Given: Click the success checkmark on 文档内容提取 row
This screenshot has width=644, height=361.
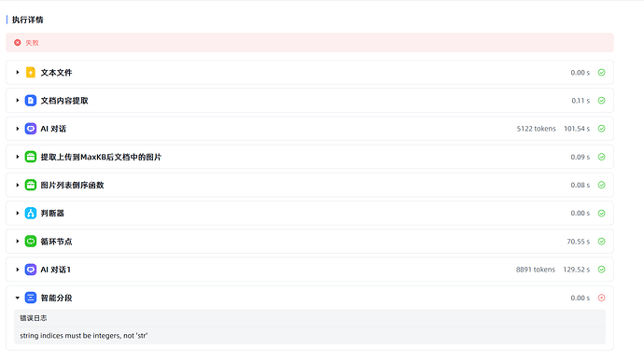Looking at the screenshot, I should point(601,101).
